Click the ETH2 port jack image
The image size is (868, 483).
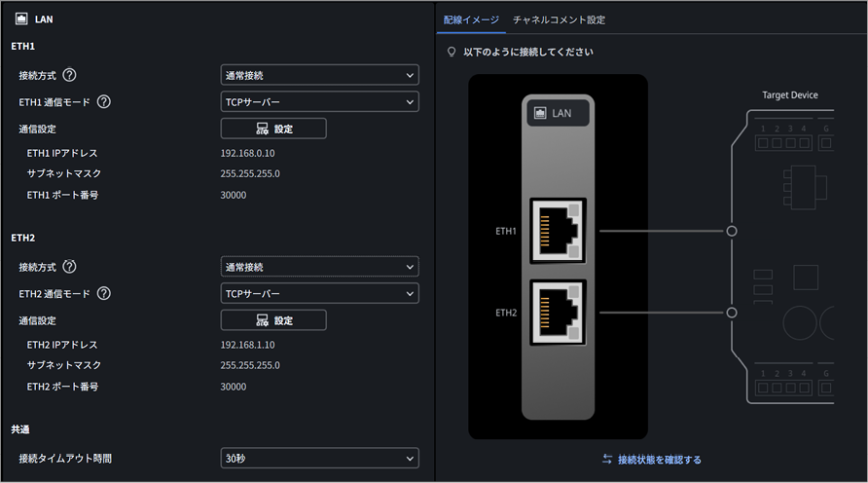click(x=558, y=313)
